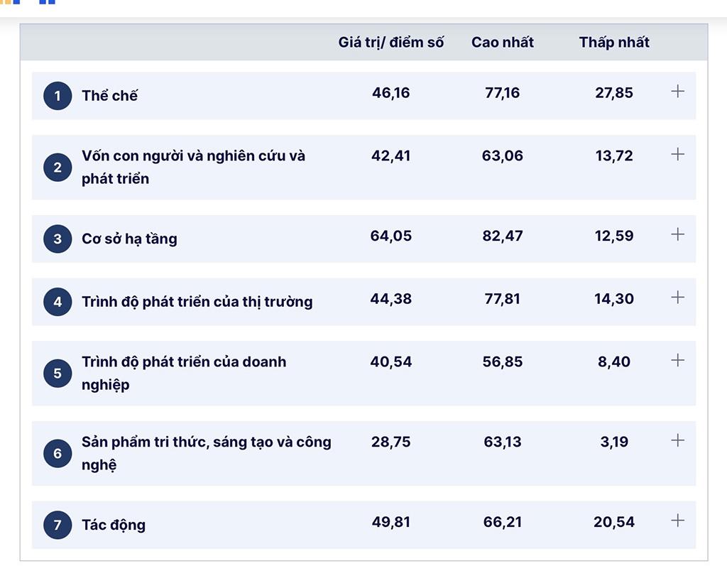
Task: Expand details for Cơ sở hạ tầng
Action: (x=677, y=234)
